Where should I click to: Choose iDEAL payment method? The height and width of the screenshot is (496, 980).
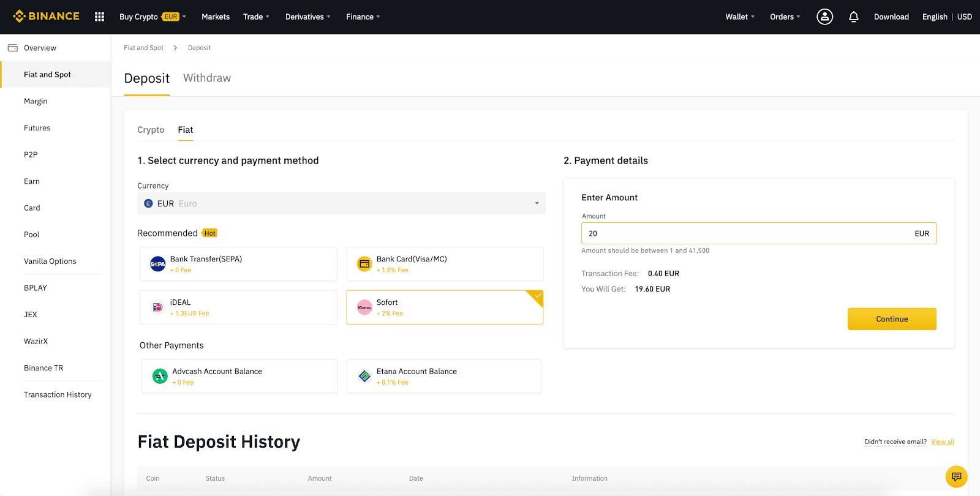[x=238, y=307]
